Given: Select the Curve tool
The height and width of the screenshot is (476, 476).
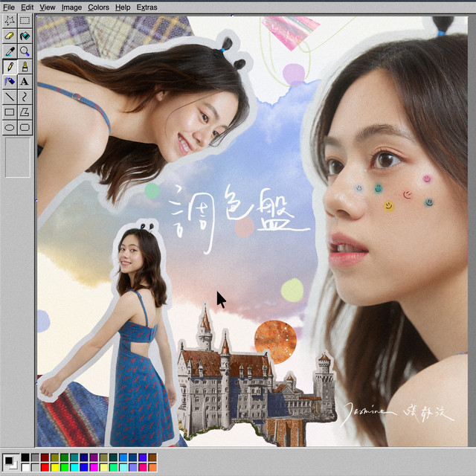Looking at the screenshot, I should [25, 97].
